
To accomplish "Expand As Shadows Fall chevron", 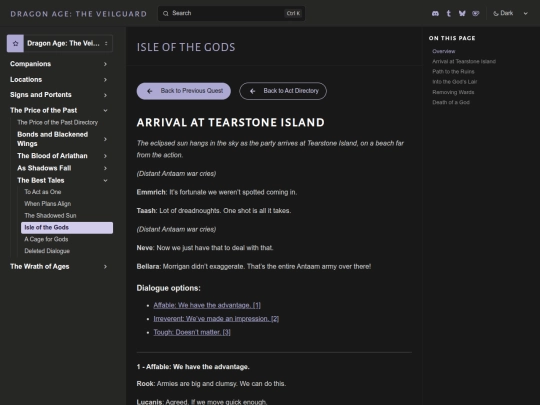I will pyautogui.click(x=105, y=168).
